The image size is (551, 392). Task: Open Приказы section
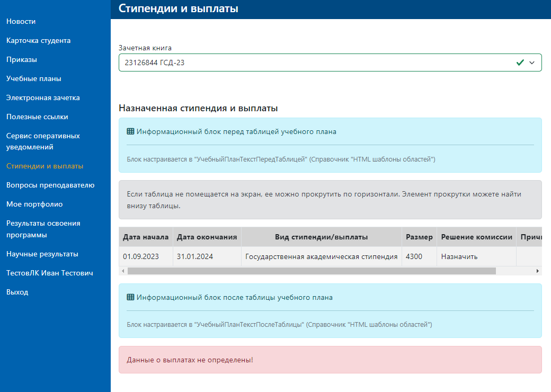pos(22,60)
